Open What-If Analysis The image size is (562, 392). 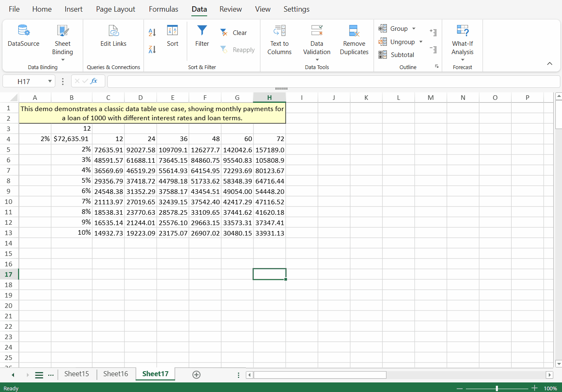coord(463,40)
